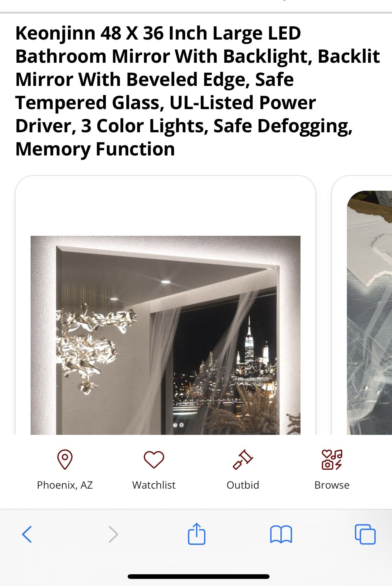Viewport: 392px width, 586px height.
Task: Open the Safari share sheet icon
Action: (x=197, y=533)
